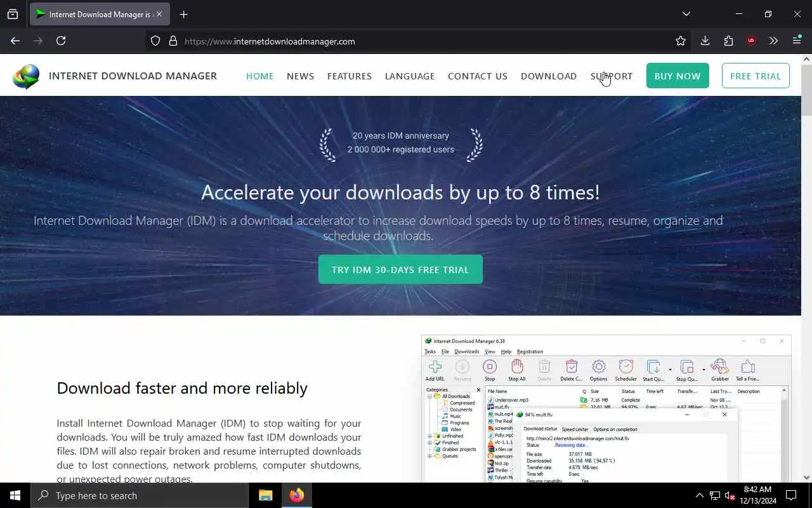Open the LANGUAGE nav item
This screenshot has height=508, width=812.
tap(410, 76)
